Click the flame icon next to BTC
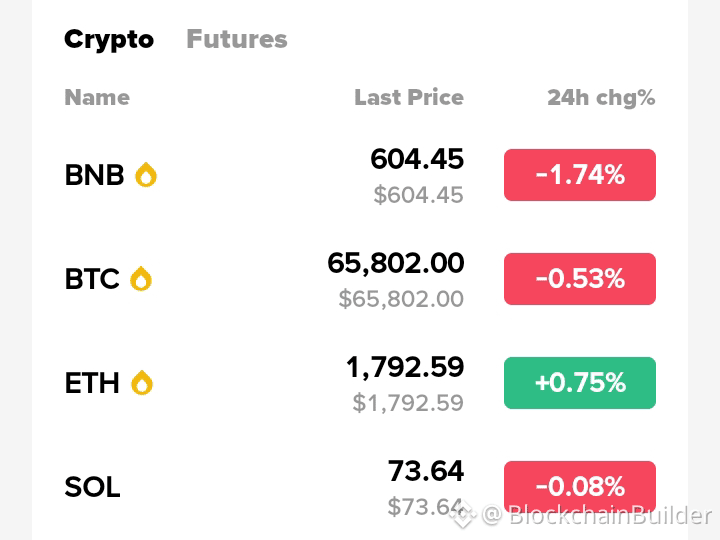 [141, 279]
